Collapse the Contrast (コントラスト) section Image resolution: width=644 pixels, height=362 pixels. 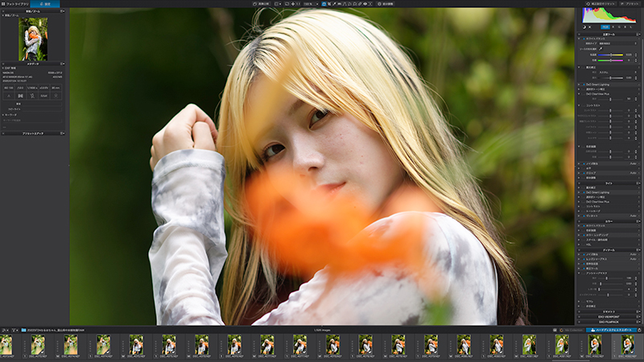pos(579,105)
